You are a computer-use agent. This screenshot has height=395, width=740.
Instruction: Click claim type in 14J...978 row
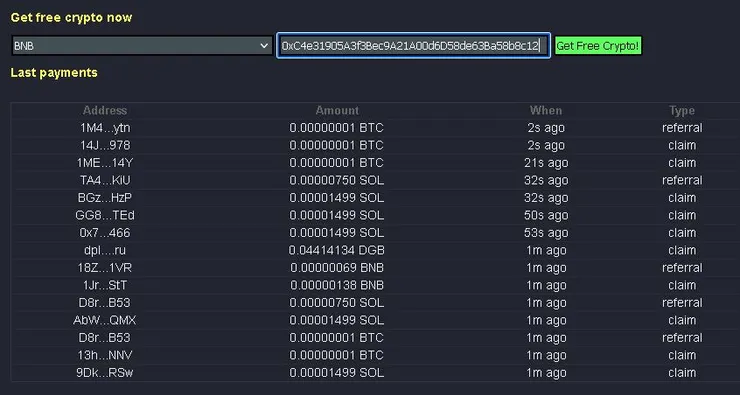pyautogui.click(x=682, y=145)
